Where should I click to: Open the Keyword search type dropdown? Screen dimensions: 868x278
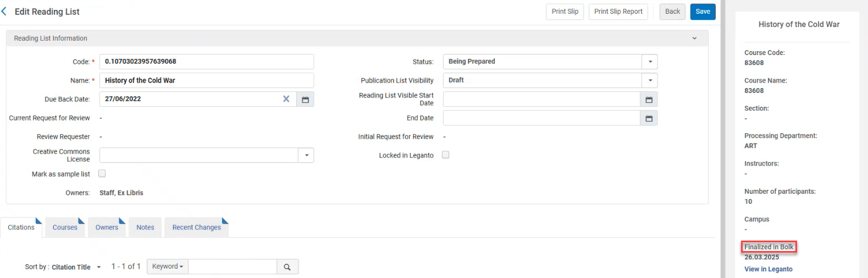coord(168,267)
